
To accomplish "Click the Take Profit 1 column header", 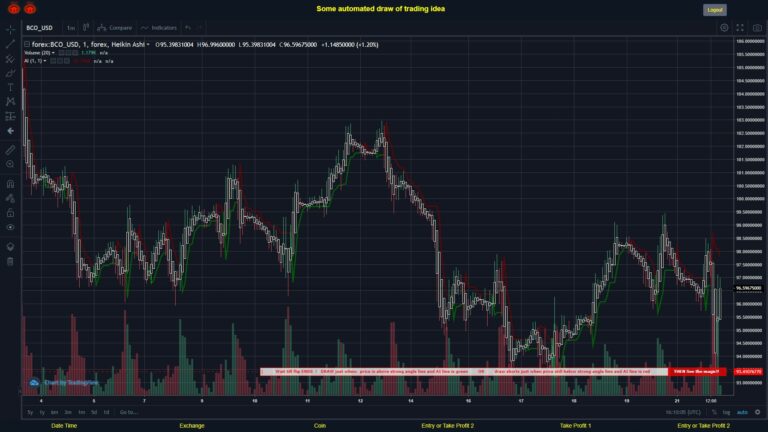I will [576, 426].
